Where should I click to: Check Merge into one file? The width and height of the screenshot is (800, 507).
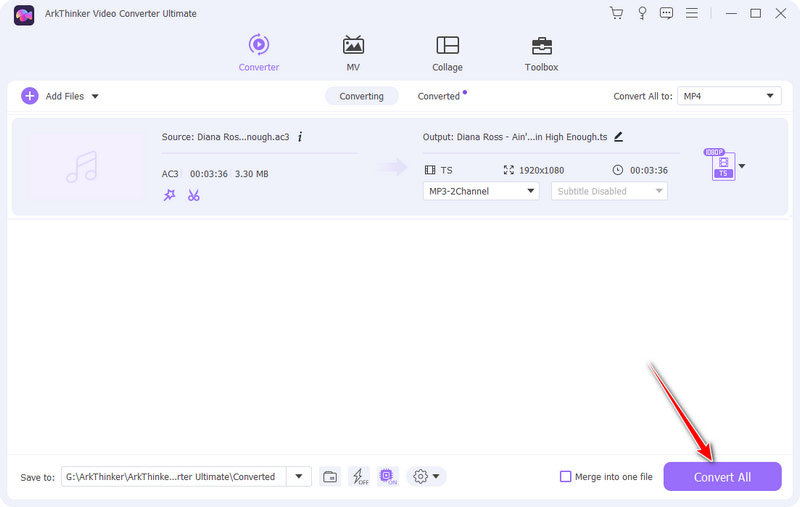[565, 477]
